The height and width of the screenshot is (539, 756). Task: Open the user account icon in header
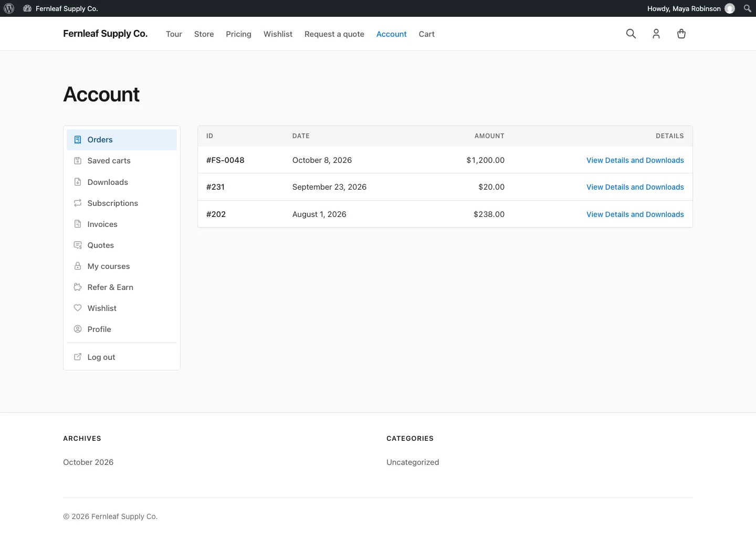click(x=656, y=34)
